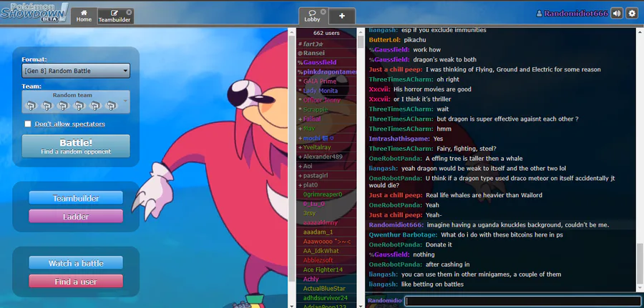
Task: Select user Ransei in the user list
Action: (326, 53)
